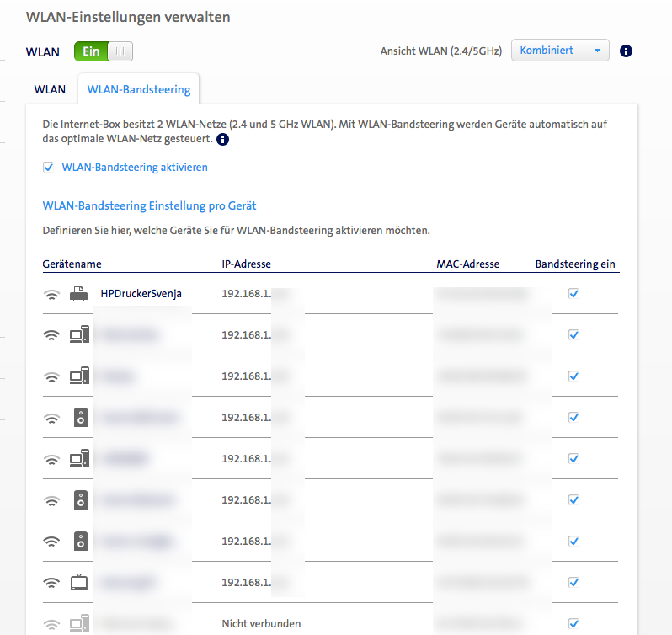Open the Kombiniert view dropdown
The image size is (672, 635).
tap(560, 51)
